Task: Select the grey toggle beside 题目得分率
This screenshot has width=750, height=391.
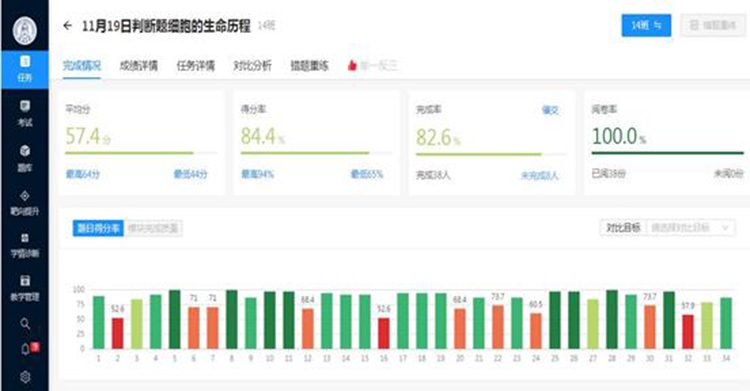Action: tap(153, 228)
